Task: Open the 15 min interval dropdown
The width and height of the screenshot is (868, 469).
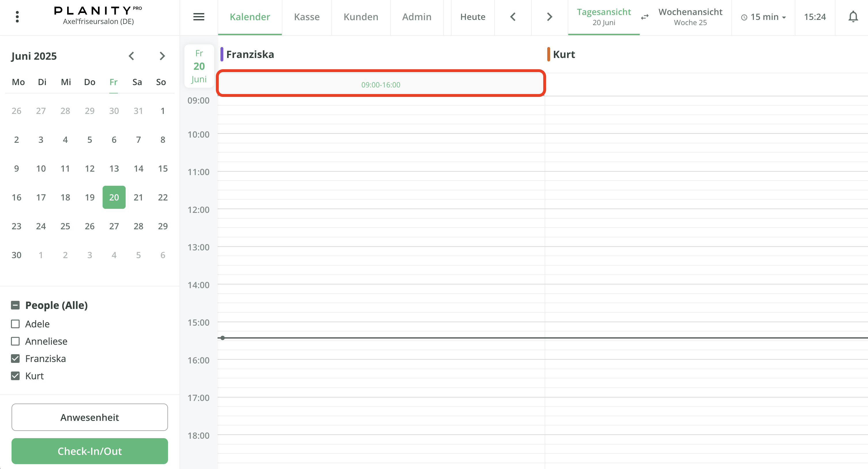Action: tap(764, 17)
